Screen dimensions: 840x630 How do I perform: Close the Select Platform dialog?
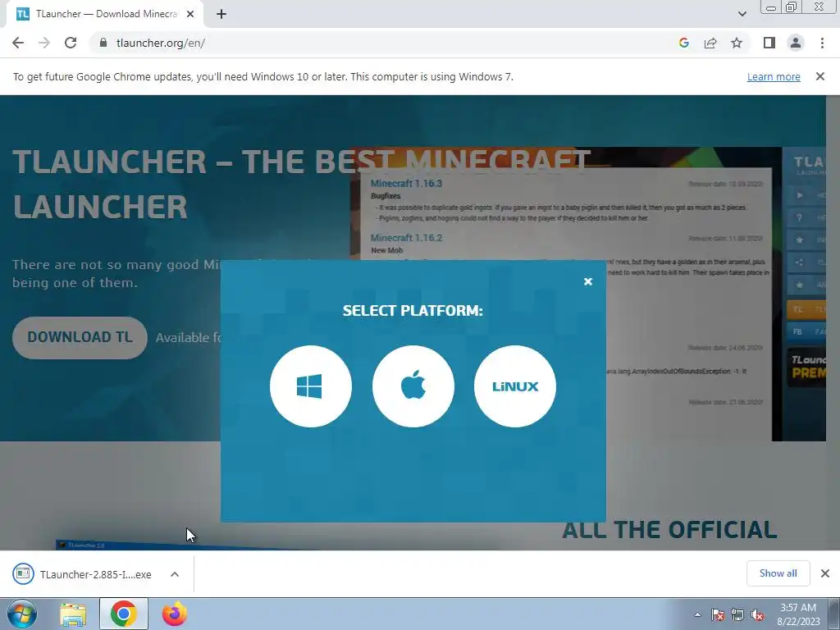[587, 282]
